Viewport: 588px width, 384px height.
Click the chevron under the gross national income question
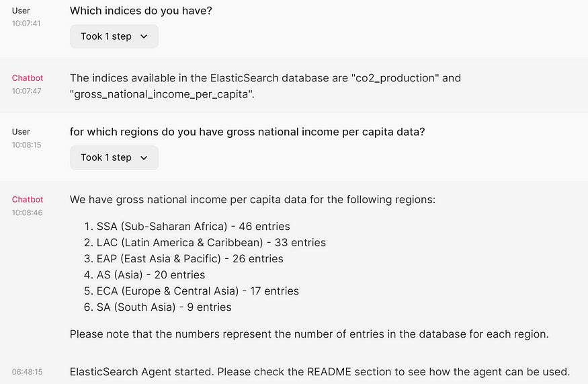pos(144,157)
